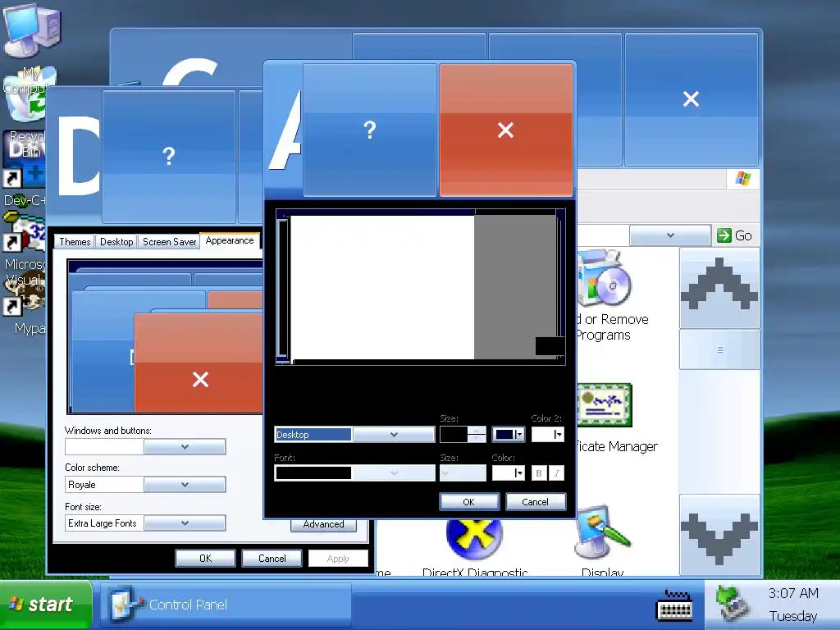
Task: Click the Windows flag logo in Control Panel
Action: pos(743,178)
